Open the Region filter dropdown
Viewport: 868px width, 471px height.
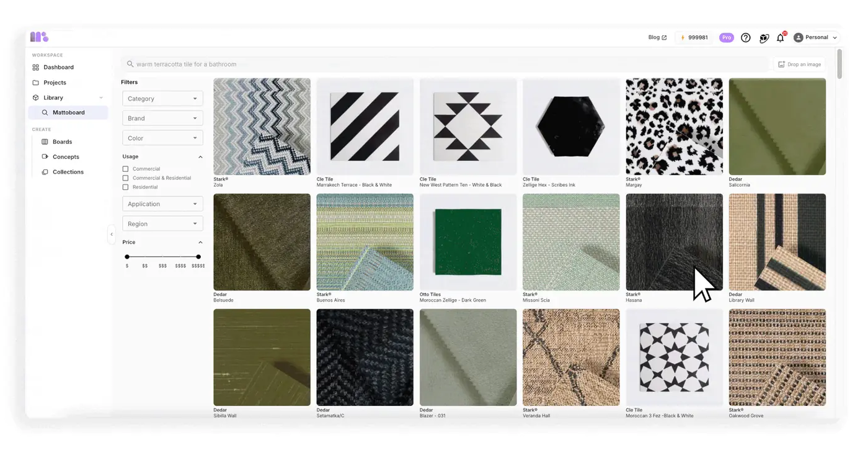[162, 223]
